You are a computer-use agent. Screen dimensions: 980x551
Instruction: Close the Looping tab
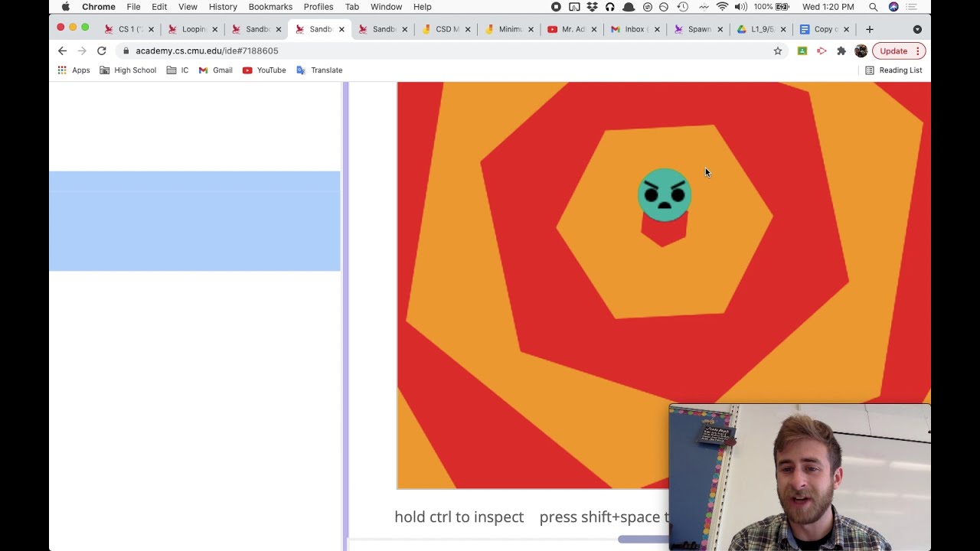(x=214, y=29)
